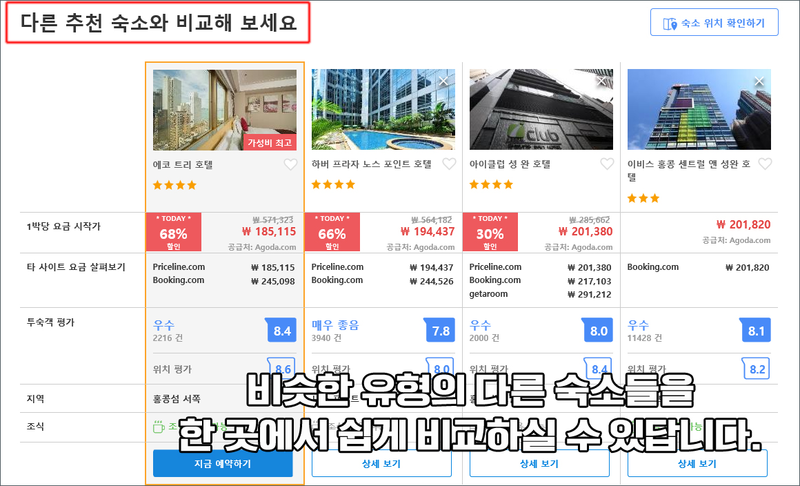Image resolution: width=800 pixels, height=486 pixels.
Task: Click the map icon in 숙소 위치 확인하기
Action: (x=670, y=23)
